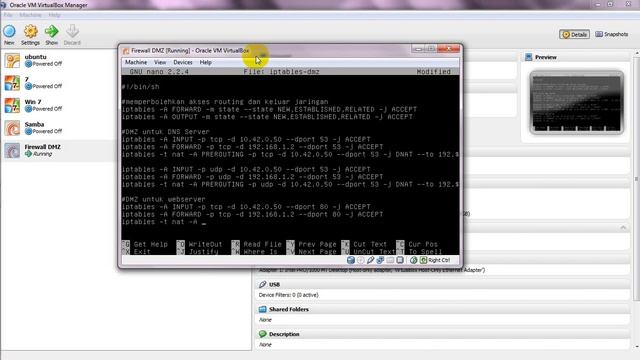Click the keyboard capture icon beside Right Ctrl

(424, 260)
